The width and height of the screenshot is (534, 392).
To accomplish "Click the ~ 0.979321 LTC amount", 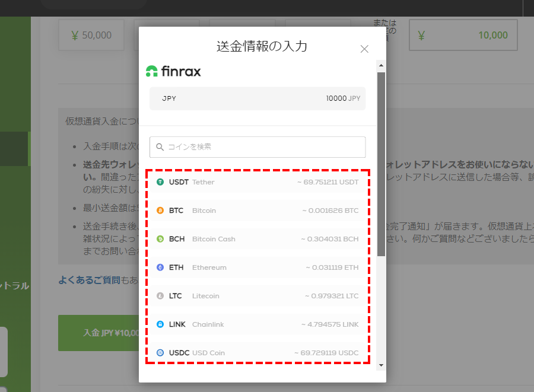I will click(x=332, y=296).
